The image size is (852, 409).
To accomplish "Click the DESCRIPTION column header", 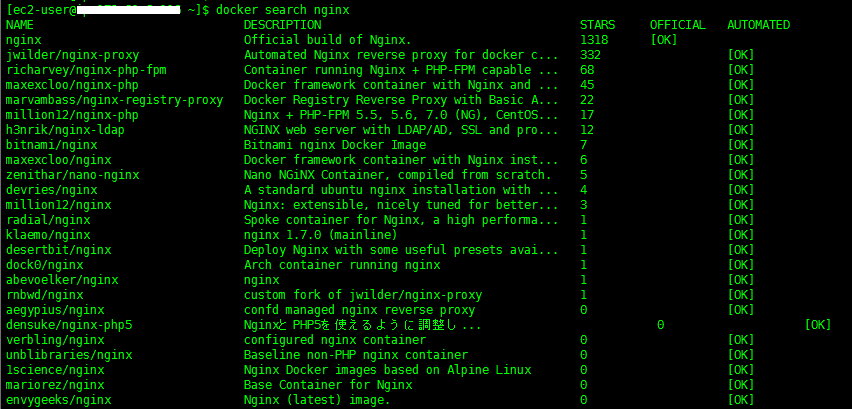I will pos(283,25).
